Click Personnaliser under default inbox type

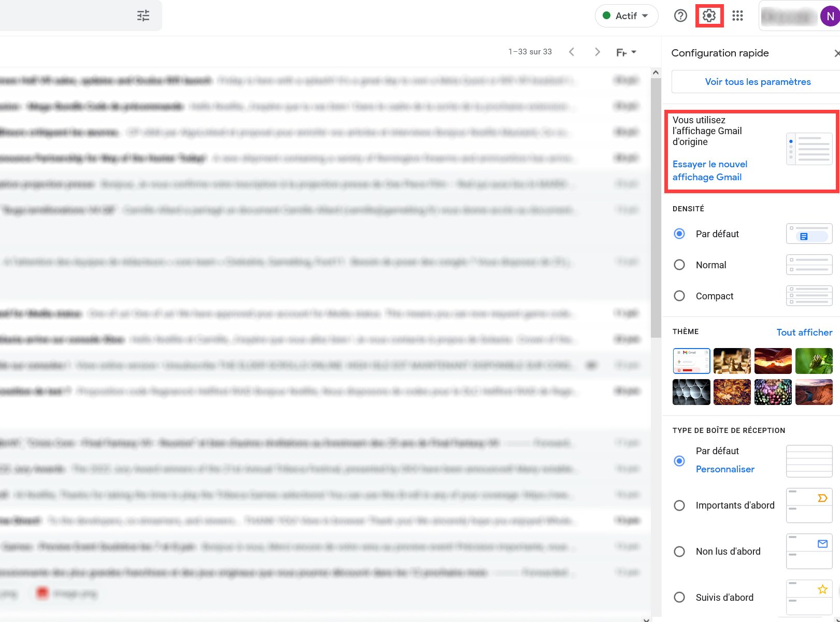coord(724,469)
